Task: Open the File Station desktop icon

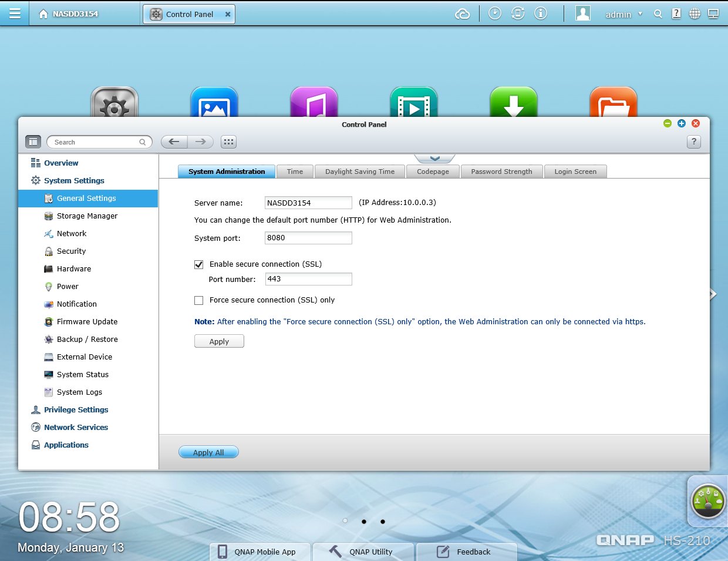Action: click(x=614, y=102)
